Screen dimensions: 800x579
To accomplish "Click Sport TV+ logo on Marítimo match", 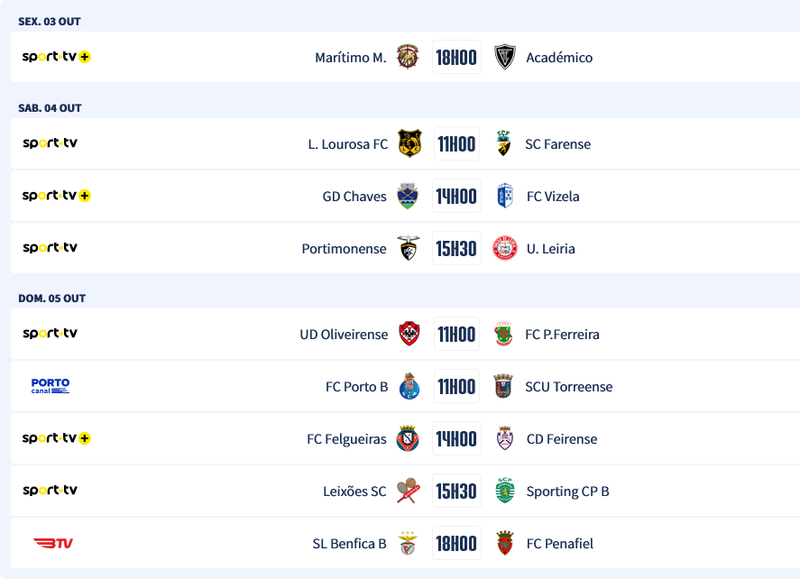I will [x=56, y=57].
